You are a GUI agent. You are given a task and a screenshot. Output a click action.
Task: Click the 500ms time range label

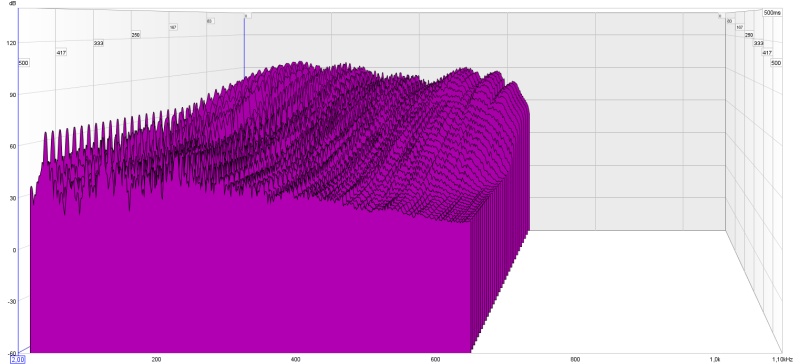coord(772,13)
